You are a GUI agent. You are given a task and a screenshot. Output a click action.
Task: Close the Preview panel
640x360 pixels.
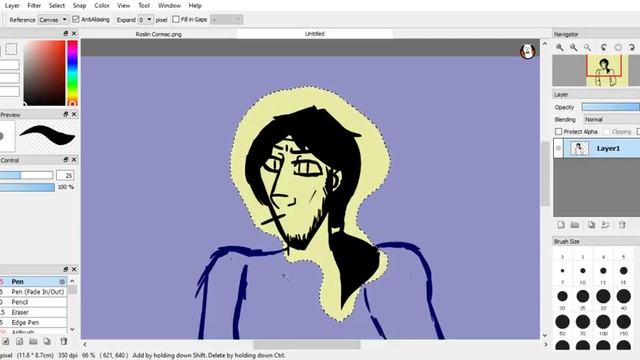[x=74, y=114]
